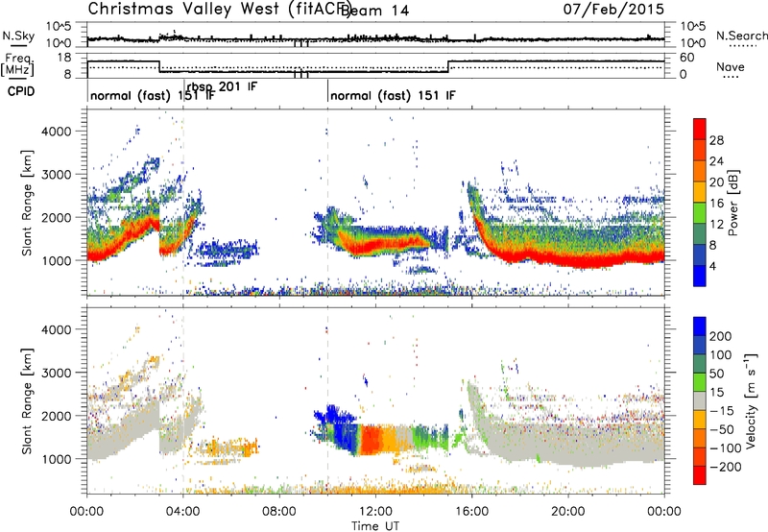Screen dimensions: 768x532
Task: Click the red top segment of power colorbar
Action: pyautogui.click(x=700, y=129)
